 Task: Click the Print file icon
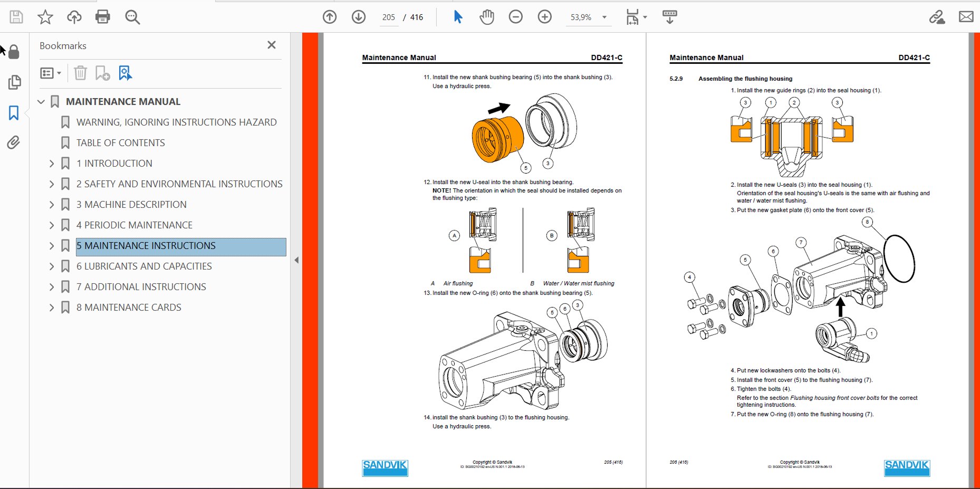103,17
